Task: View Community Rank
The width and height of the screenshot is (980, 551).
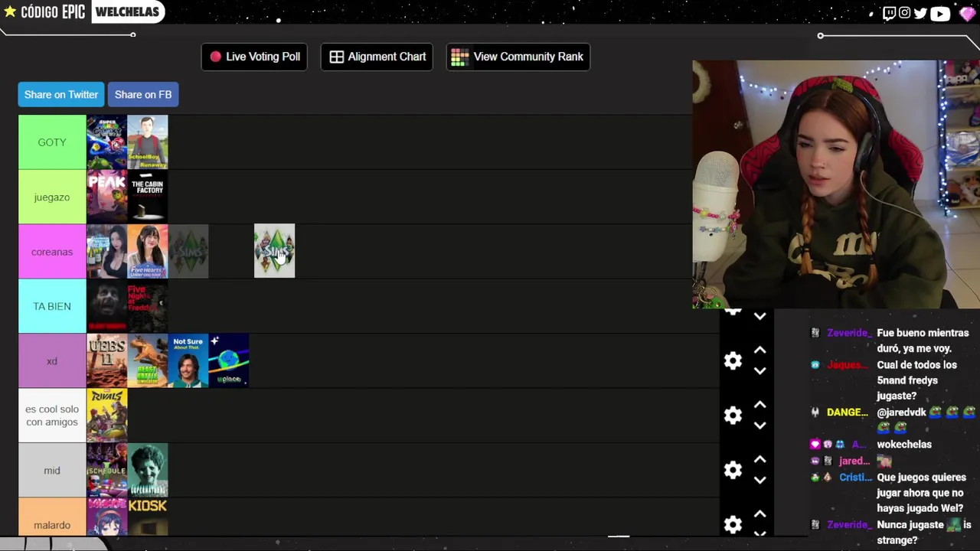Action: point(518,57)
